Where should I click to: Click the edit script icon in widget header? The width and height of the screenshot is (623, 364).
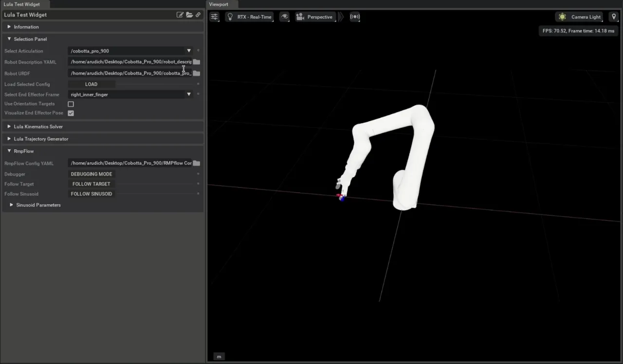point(180,15)
